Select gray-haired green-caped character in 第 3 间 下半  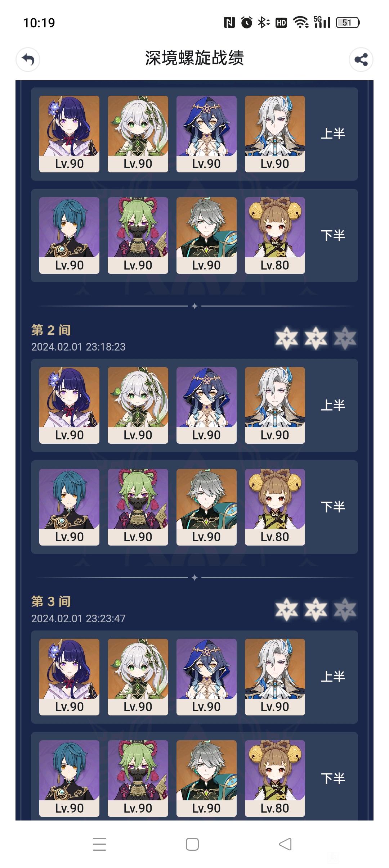[206, 778]
